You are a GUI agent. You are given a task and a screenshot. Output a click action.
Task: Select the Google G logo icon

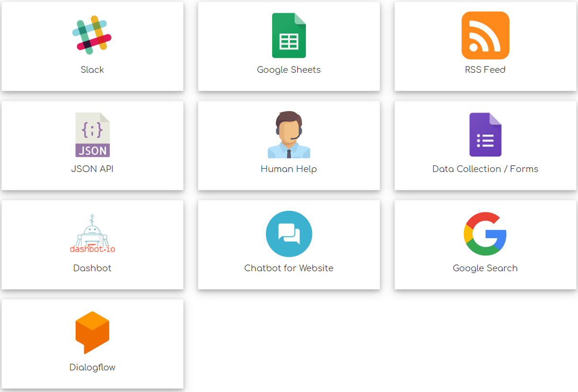click(x=485, y=234)
